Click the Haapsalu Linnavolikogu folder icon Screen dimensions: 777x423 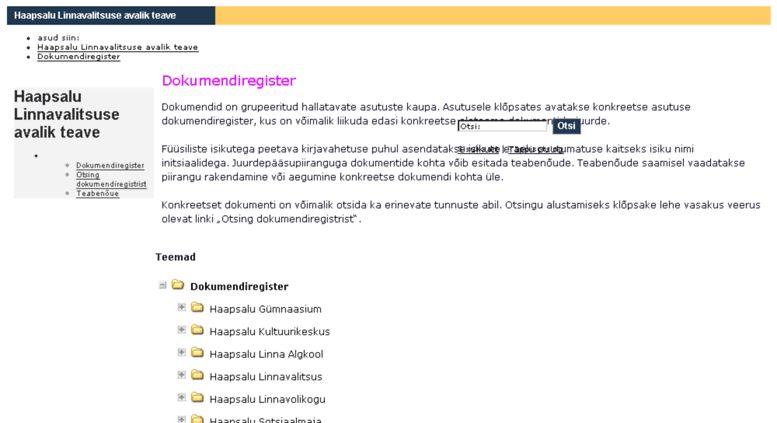tap(197, 398)
